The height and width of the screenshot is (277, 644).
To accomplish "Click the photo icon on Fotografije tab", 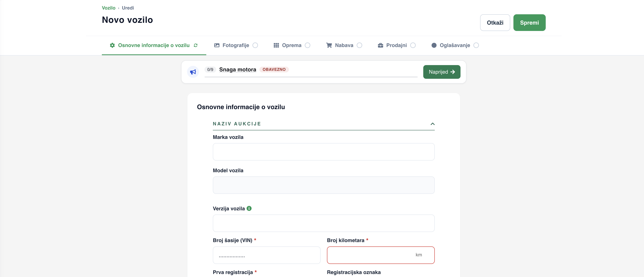I will [217, 45].
